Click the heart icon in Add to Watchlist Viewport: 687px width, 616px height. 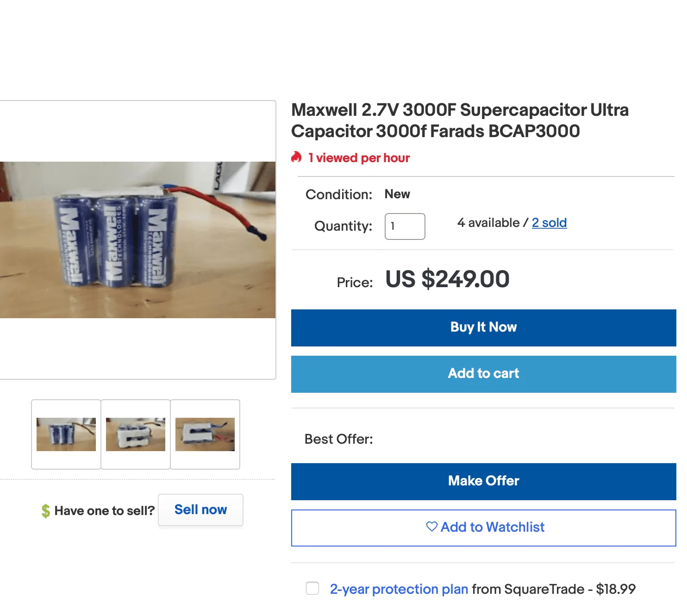[x=431, y=527]
